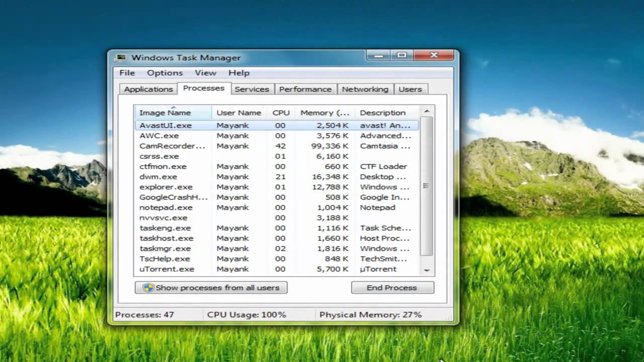Viewport: 644px width, 362px height.
Task: Open the File menu
Action: 127,73
